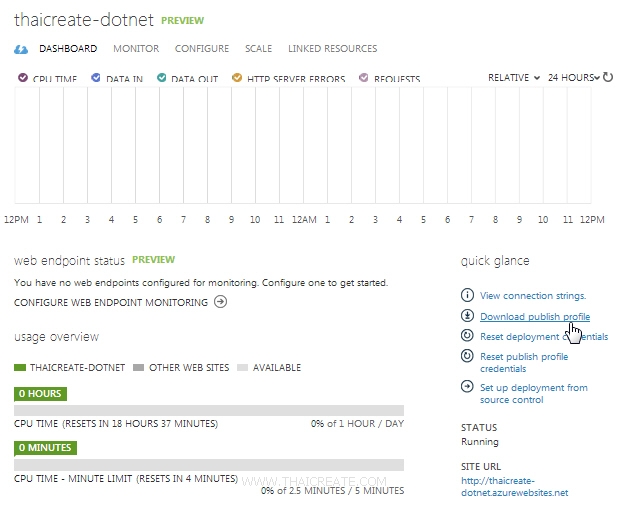The width and height of the screenshot is (631, 507).
Task: Click the arrow icon beside Set up deployment
Action: coord(467,387)
